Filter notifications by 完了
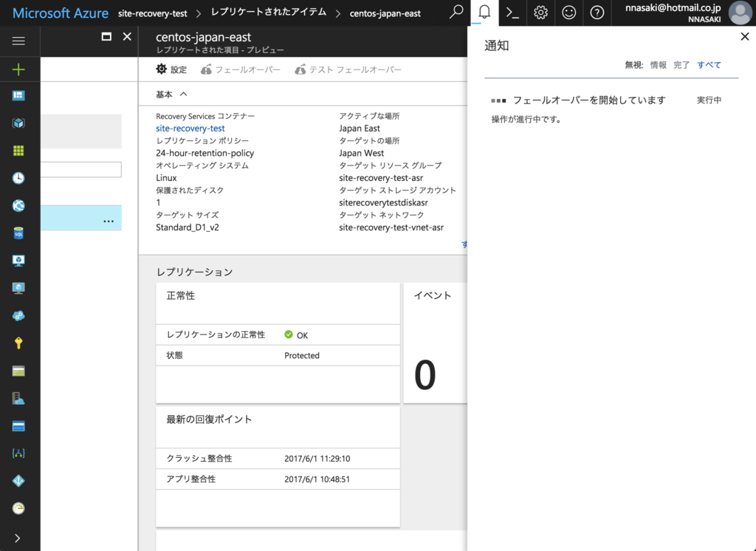This screenshot has width=756, height=551. [x=681, y=65]
